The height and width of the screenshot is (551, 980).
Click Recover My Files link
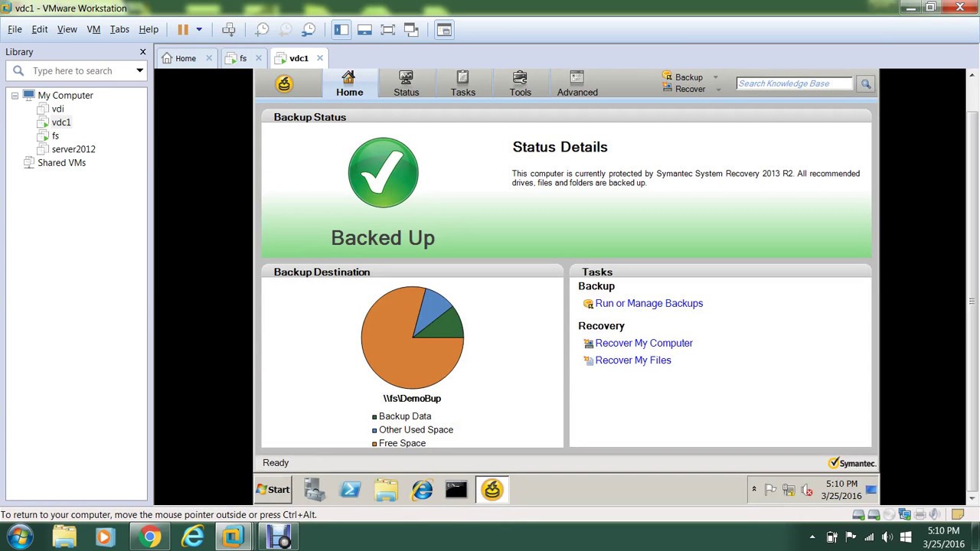click(x=632, y=360)
